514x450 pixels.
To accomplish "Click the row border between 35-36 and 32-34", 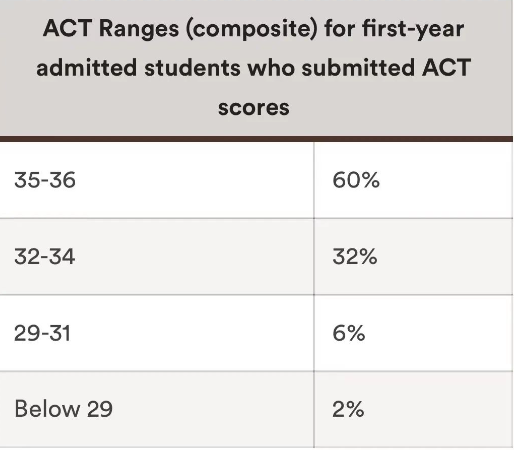I will coord(256,219).
